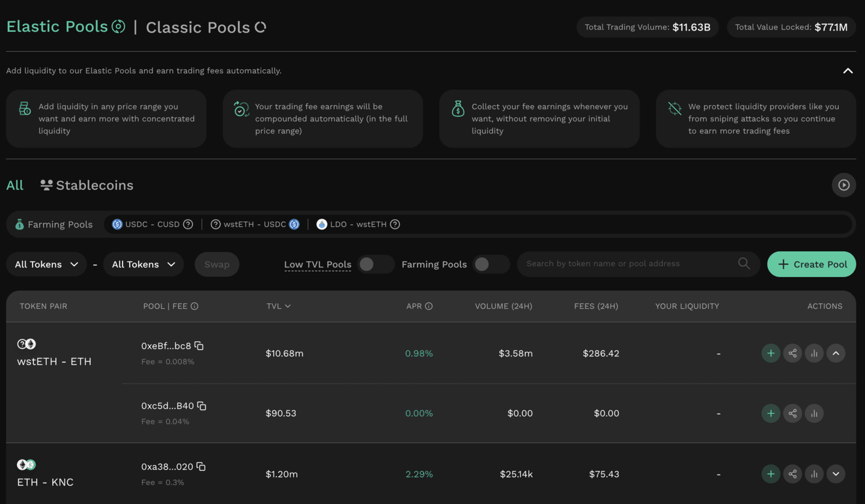The width and height of the screenshot is (865, 504).
Task: Click the info icon next to APR
Action: (429, 306)
